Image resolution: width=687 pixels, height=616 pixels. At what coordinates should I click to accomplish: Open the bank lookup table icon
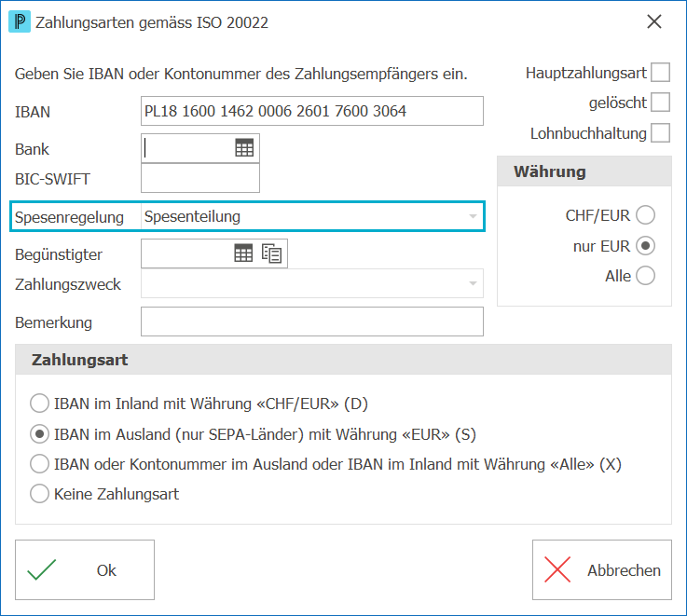(244, 147)
